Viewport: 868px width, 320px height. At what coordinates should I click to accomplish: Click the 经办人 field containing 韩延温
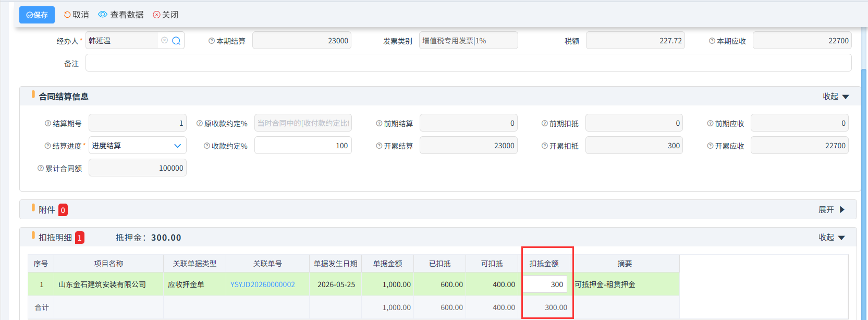(122, 41)
